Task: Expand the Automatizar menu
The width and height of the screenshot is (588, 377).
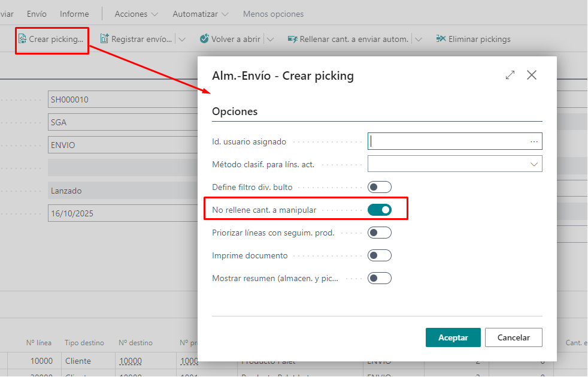Action: coord(201,14)
